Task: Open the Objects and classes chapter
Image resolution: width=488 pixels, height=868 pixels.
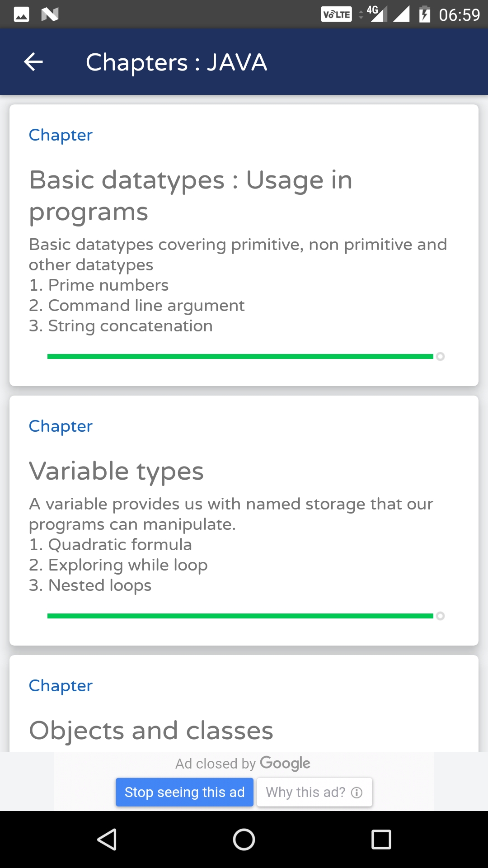Action: pos(151,730)
